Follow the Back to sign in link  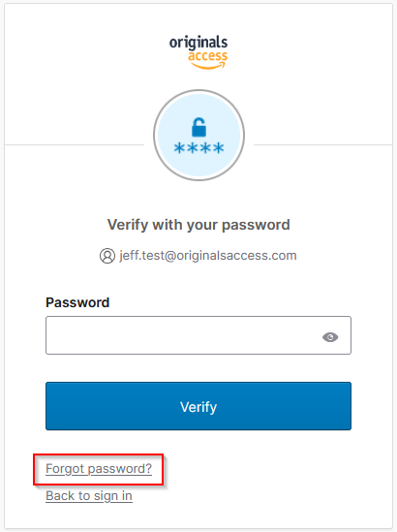click(89, 496)
